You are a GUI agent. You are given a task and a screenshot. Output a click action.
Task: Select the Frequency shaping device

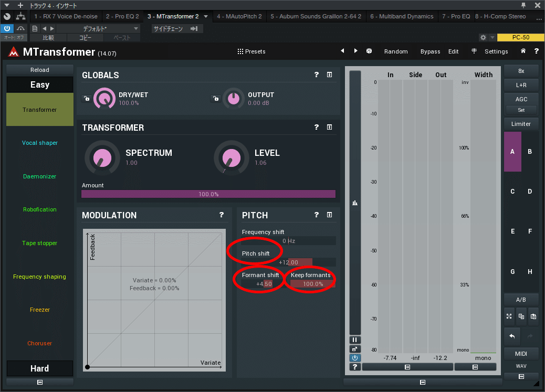[x=39, y=276]
